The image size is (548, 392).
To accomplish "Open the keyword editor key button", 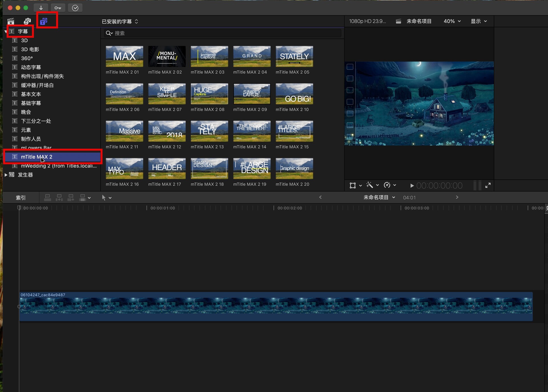I will point(58,8).
